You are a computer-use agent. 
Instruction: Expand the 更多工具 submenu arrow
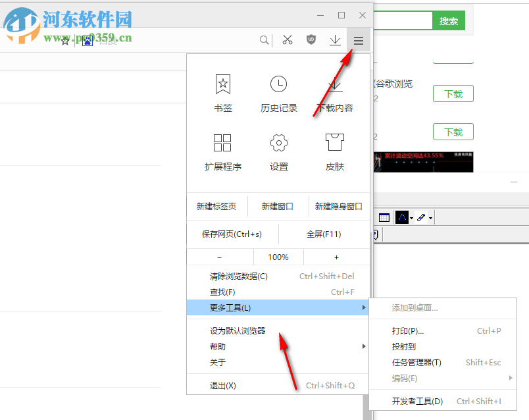[364, 307]
